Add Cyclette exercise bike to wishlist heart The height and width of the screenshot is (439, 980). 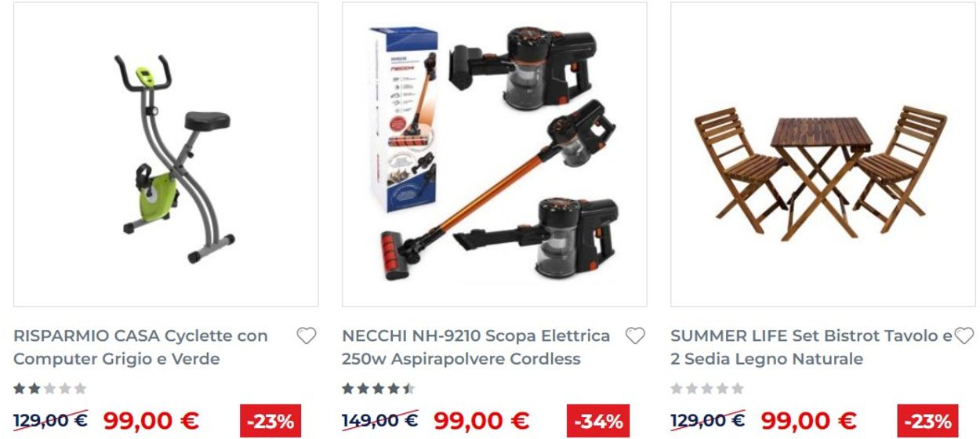pyautogui.click(x=306, y=336)
